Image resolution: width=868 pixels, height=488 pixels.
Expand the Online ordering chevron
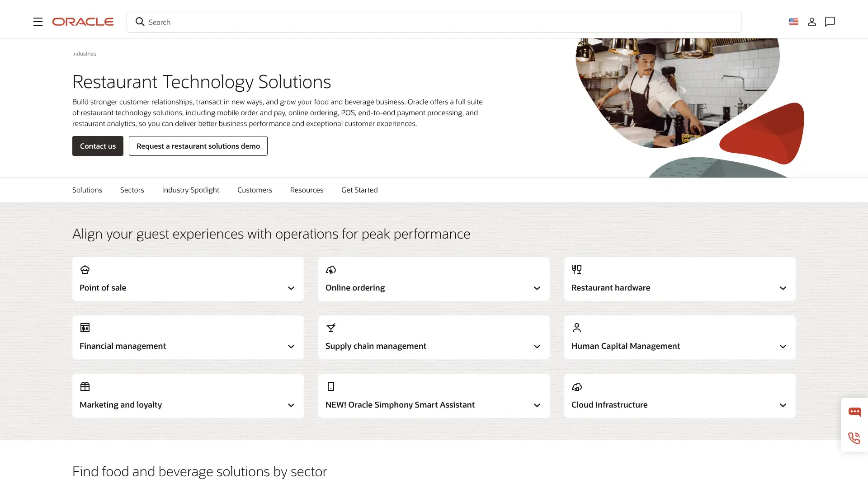point(537,288)
